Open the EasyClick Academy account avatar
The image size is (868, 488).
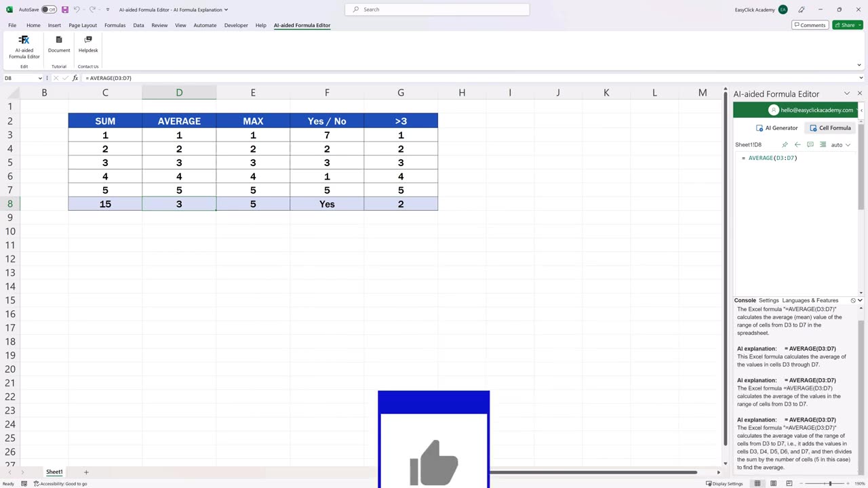(783, 9)
